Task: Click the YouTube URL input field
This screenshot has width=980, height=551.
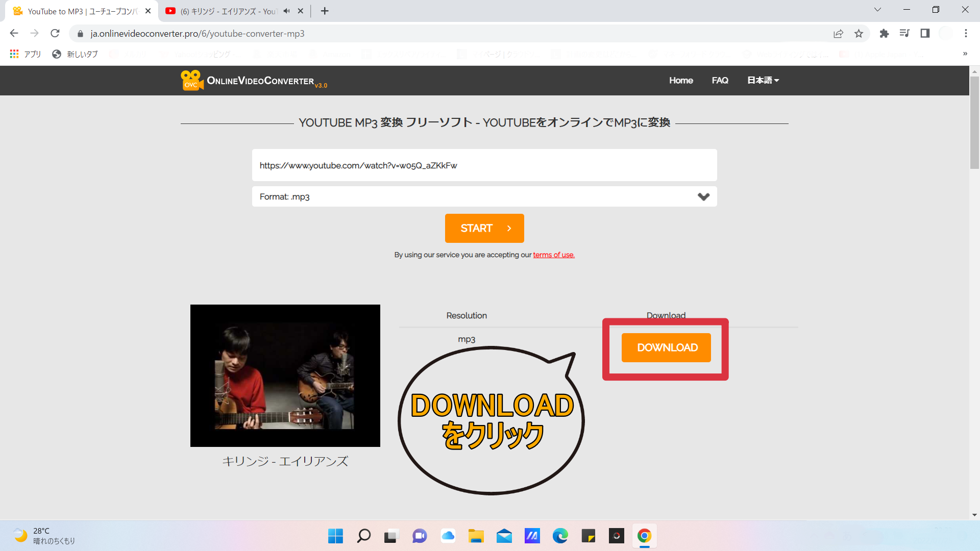Action: (x=484, y=165)
